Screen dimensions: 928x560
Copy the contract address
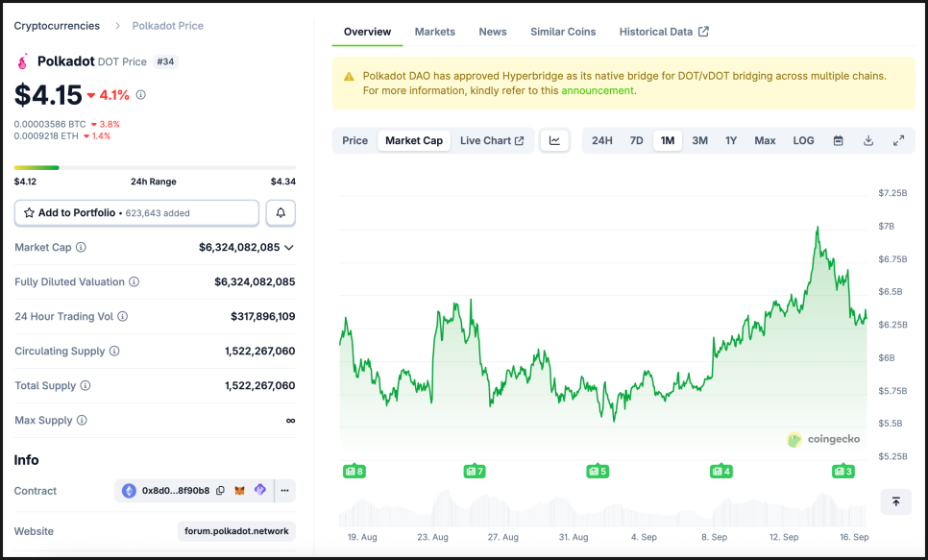[x=220, y=491]
